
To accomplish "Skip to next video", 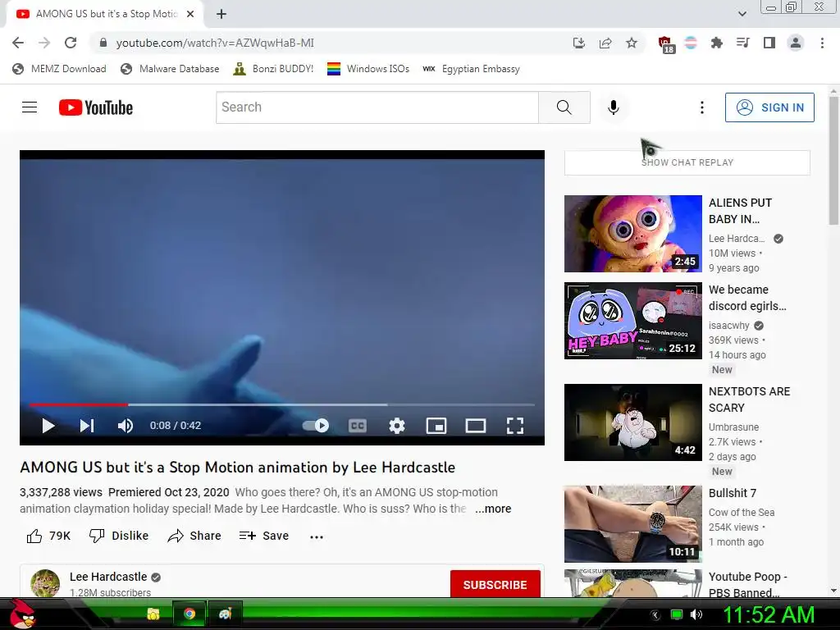I will click(x=87, y=426).
